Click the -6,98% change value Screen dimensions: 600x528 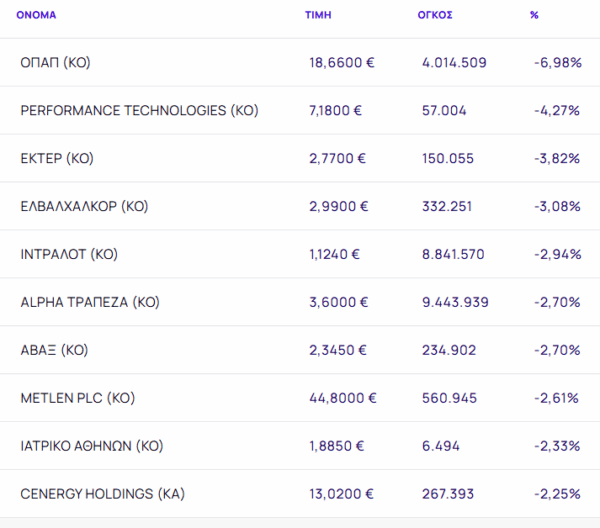557,63
